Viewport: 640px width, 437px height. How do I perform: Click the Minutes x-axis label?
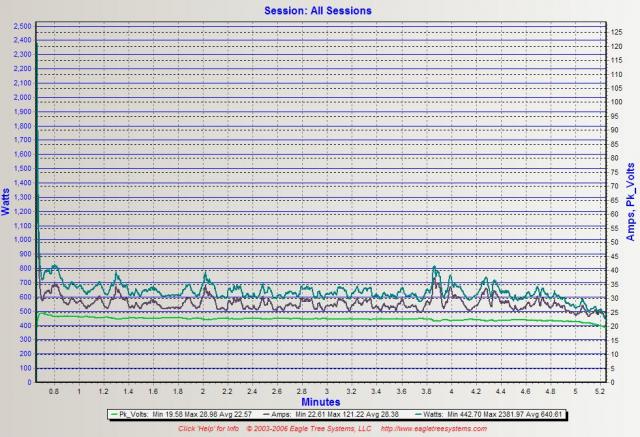click(317, 398)
